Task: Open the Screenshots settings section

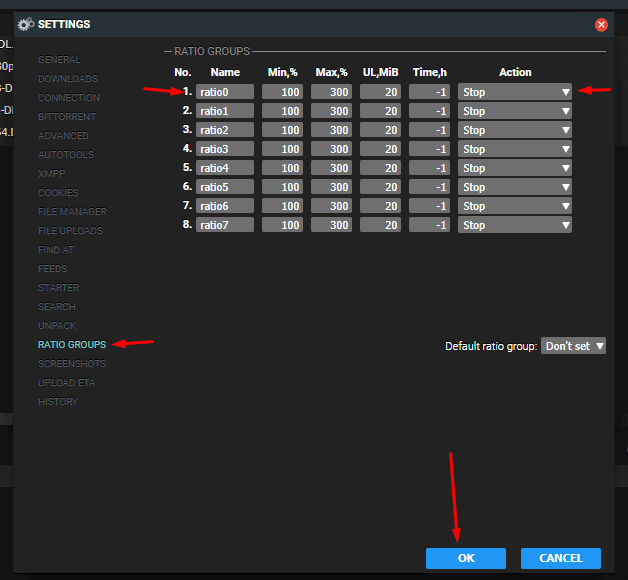Action: [x=71, y=364]
